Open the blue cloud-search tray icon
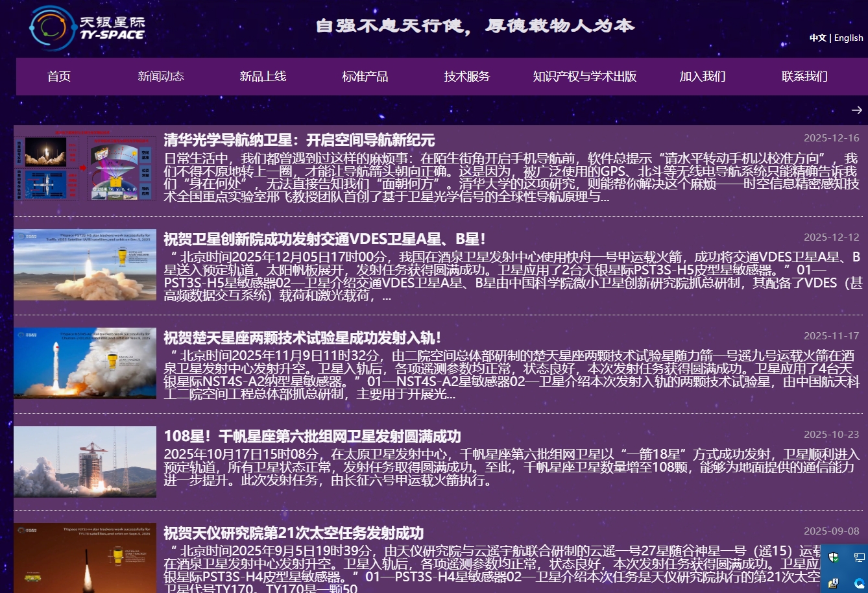 [x=859, y=583]
